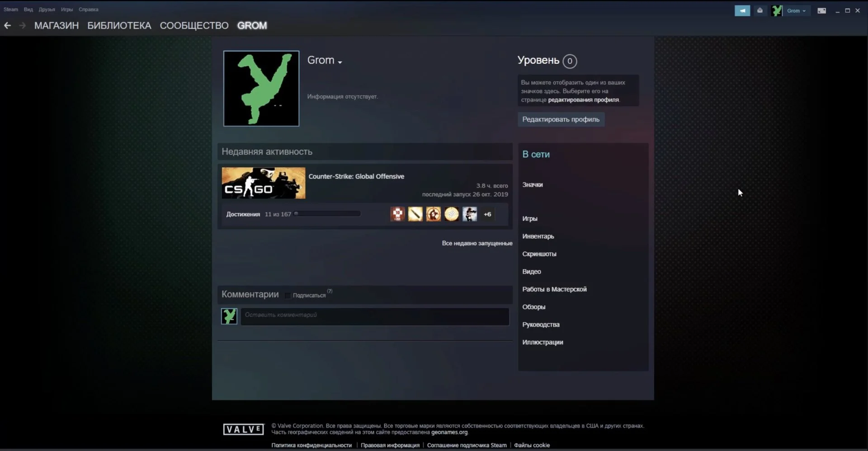
Task: Click Редактировать профиль button
Action: coord(561,119)
